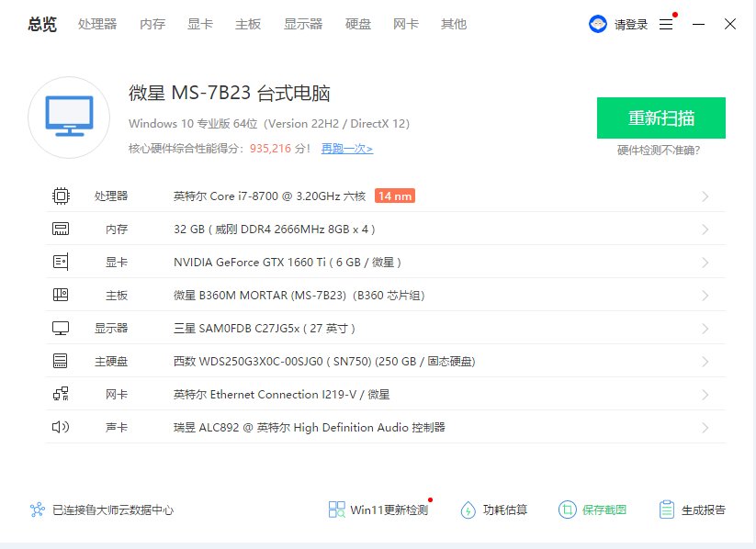The image size is (756, 549).
Task: Click the sound card speaker icon
Action: tap(61, 427)
